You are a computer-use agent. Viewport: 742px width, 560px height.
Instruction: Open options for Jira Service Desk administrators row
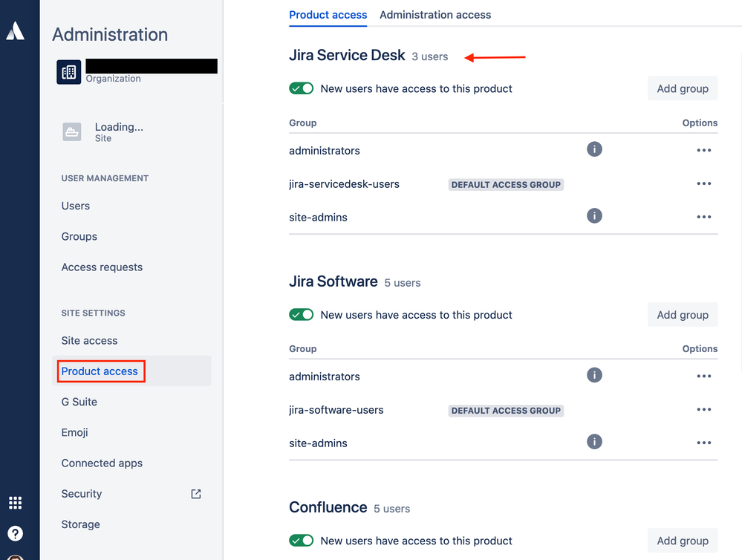pyautogui.click(x=703, y=150)
